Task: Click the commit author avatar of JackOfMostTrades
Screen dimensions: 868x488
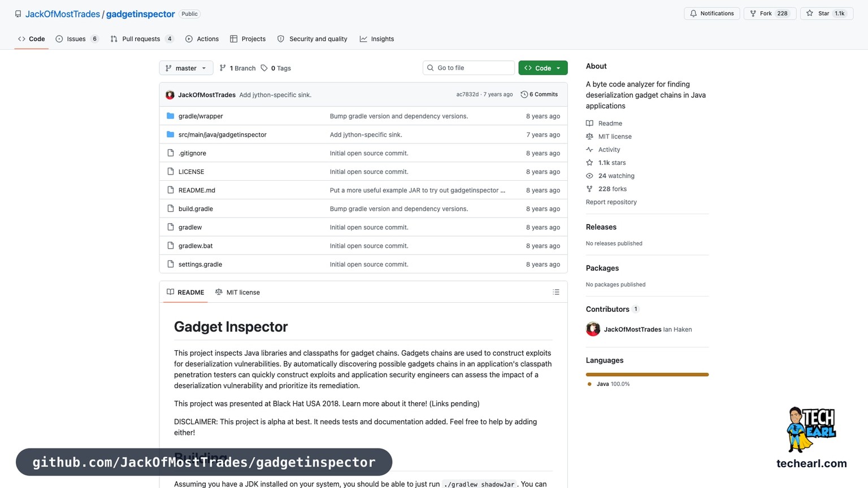Action: (x=170, y=95)
